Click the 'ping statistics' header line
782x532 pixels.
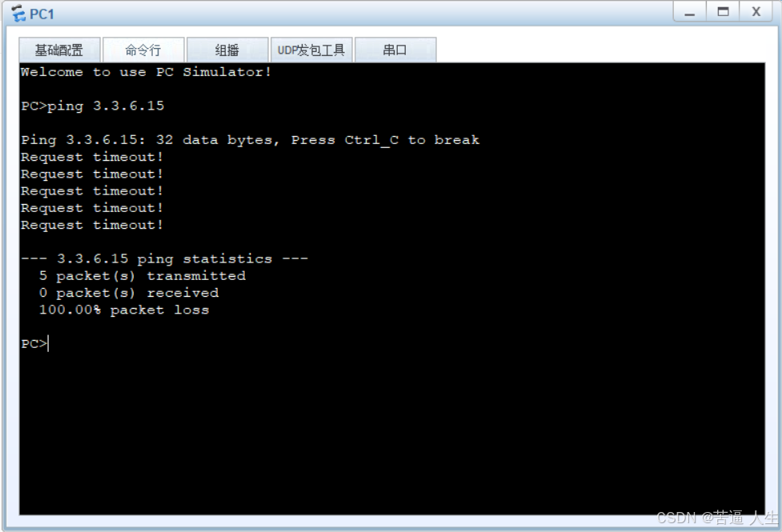click(x=165, y=258)
